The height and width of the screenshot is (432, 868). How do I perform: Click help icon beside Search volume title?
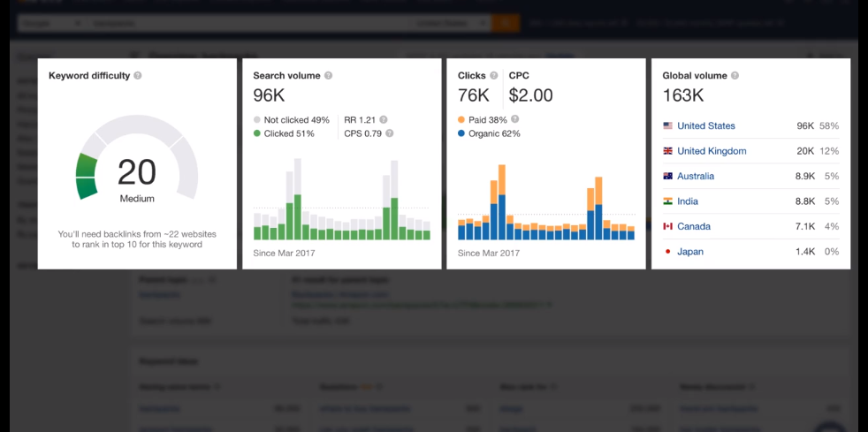tap(328, 76)
